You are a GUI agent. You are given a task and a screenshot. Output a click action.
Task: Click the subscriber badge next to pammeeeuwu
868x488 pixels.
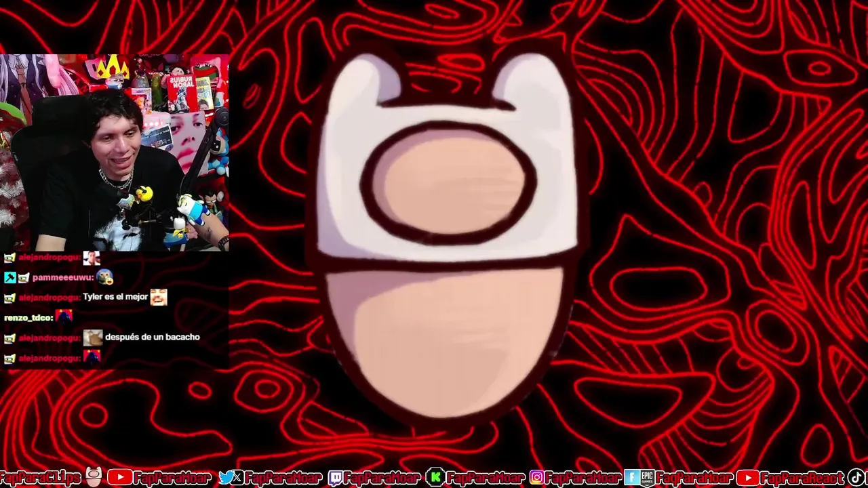click(24, 278)
